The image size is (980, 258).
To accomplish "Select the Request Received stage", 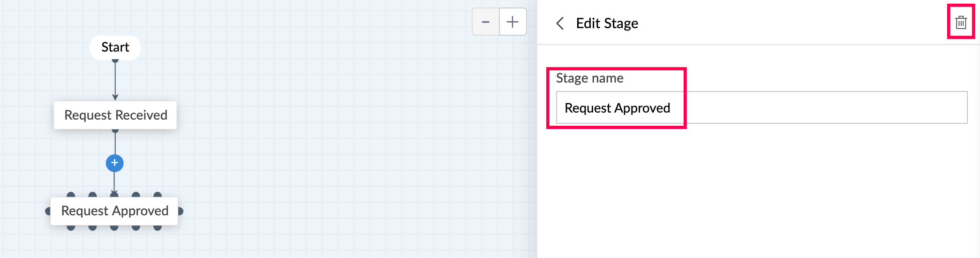I will [115, 115].
